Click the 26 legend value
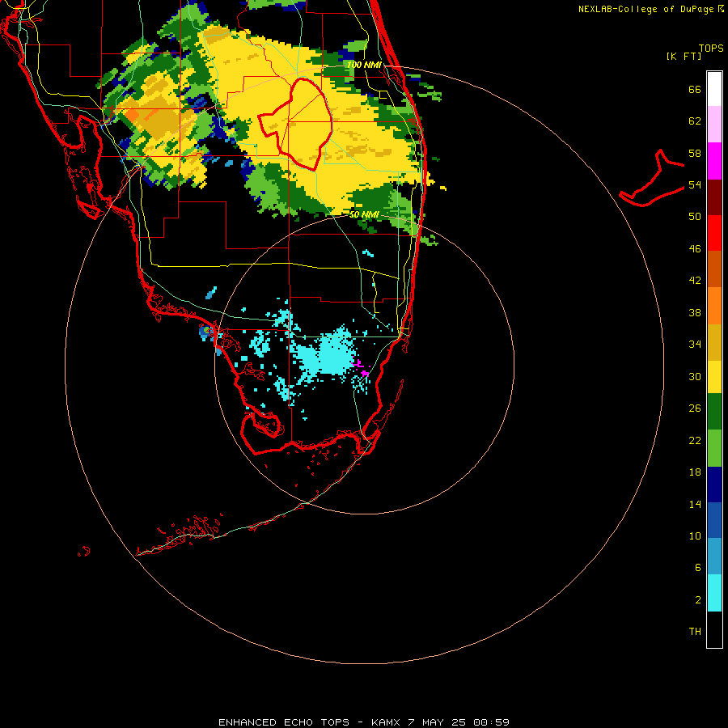728x728 pixels. (695, 408)
